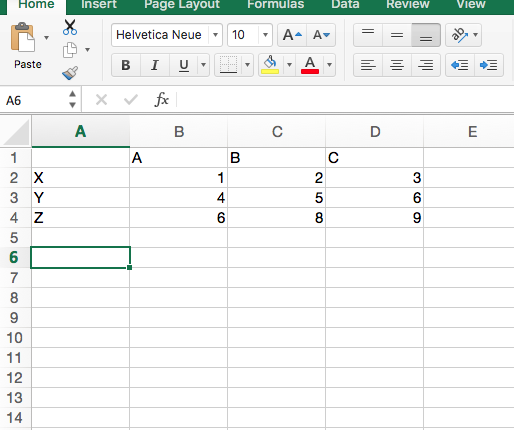Align text right
Image resolution: width=514 pixels, height=430 pixels.
pyautogui.click(x=426, y=65)
